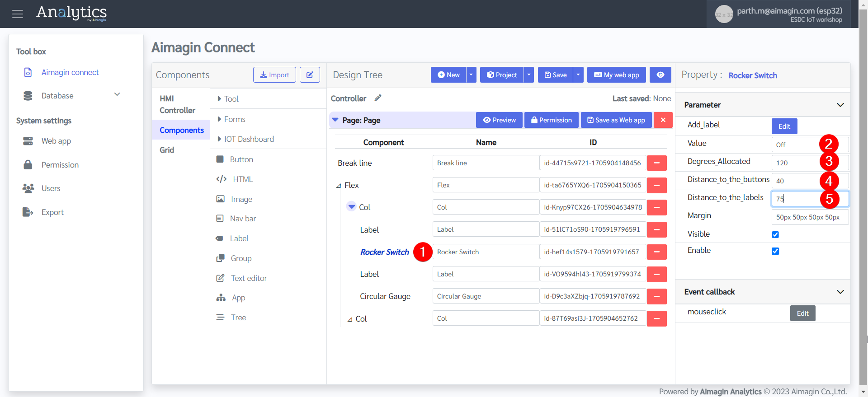The height and width of the screenshot is (397, 868).
Task: Select the Nav bar component icon
Action: tap(220, 219)
